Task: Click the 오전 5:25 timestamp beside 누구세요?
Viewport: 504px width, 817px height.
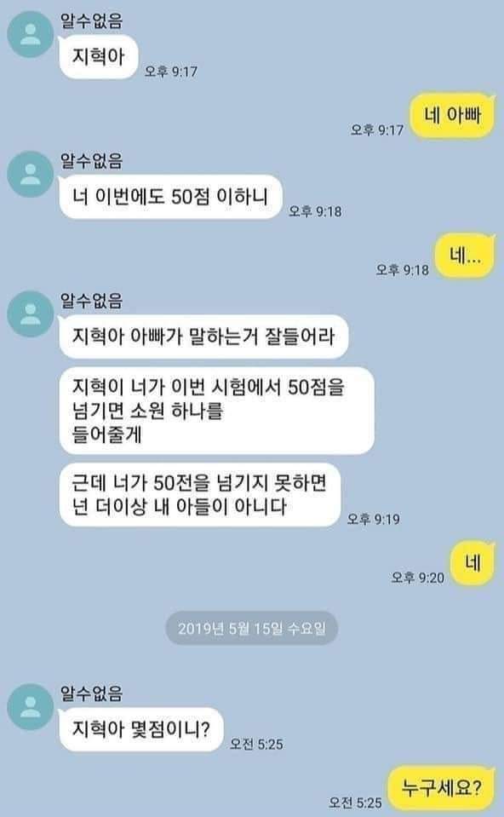Action: pyautogui.click(x=355, y=803)
